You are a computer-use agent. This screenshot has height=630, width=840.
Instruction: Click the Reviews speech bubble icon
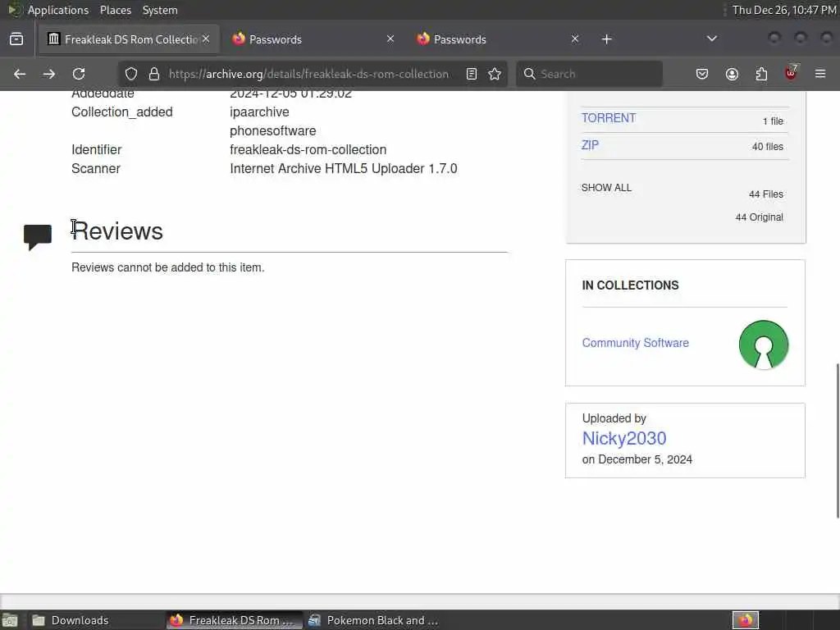pos(38,237)
